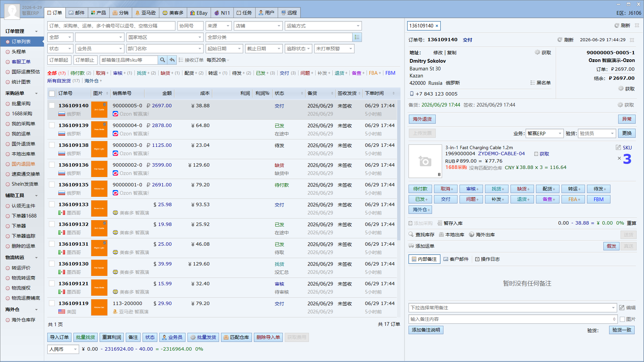Click the 查找库存 search icon
This screenshot has width=644, height=362.
pyautogui.click(x=411, y=235)
